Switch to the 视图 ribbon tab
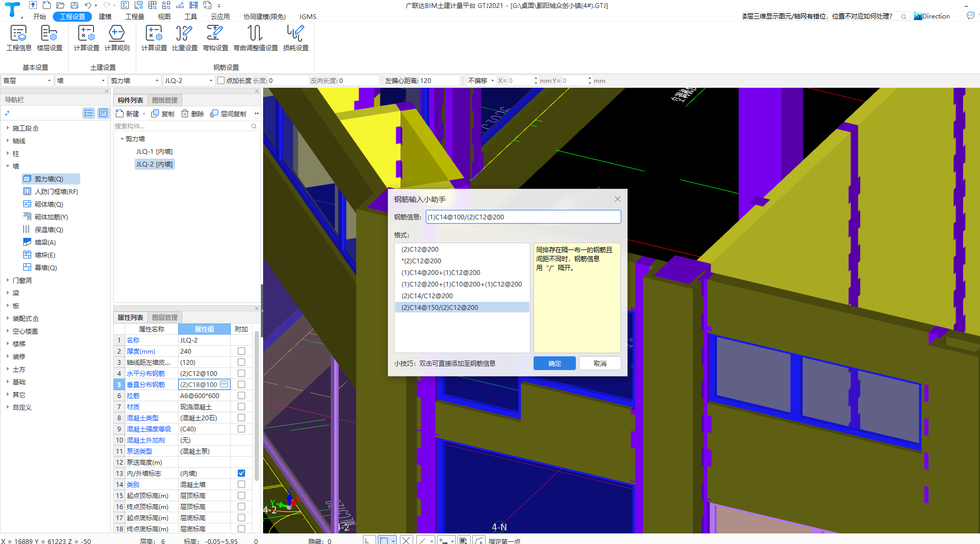980x544 pixels. click(x=164, y=16)
